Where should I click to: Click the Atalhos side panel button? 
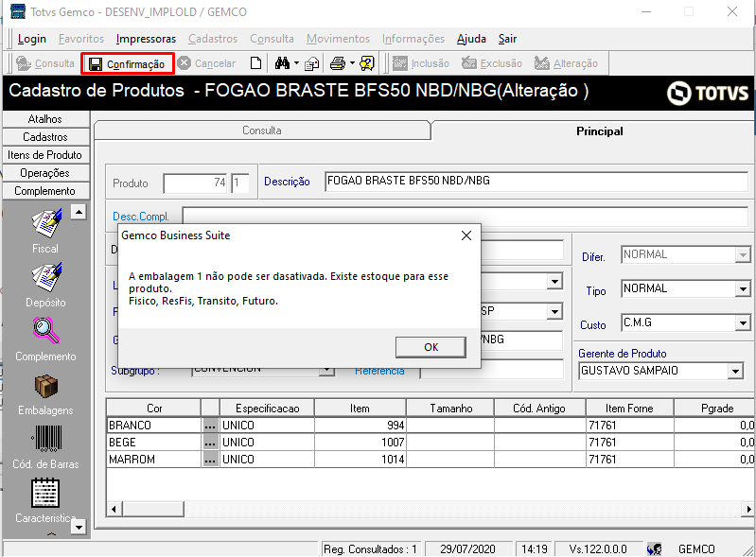pos(45,119)
